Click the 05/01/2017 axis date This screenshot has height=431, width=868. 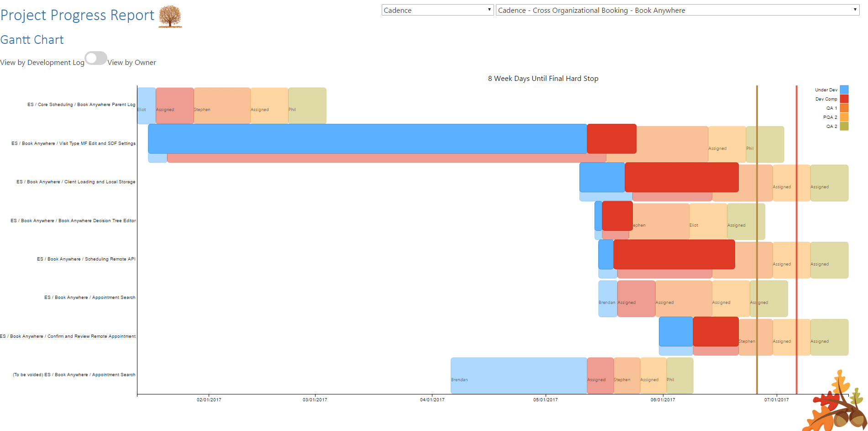tap(546, 400)
